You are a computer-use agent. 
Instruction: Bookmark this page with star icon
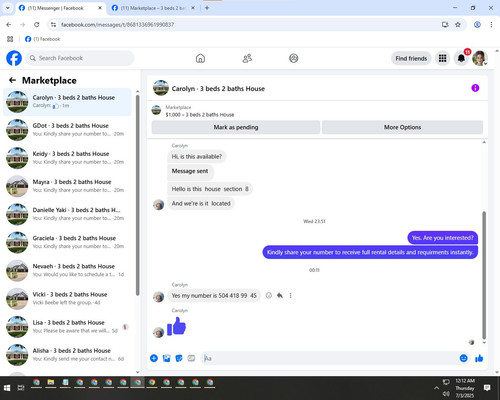(x=458, y=25)
